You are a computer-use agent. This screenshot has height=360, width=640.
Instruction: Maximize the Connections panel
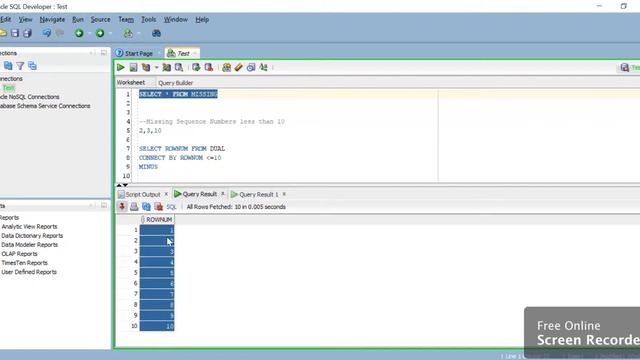[x=104, y=53]
